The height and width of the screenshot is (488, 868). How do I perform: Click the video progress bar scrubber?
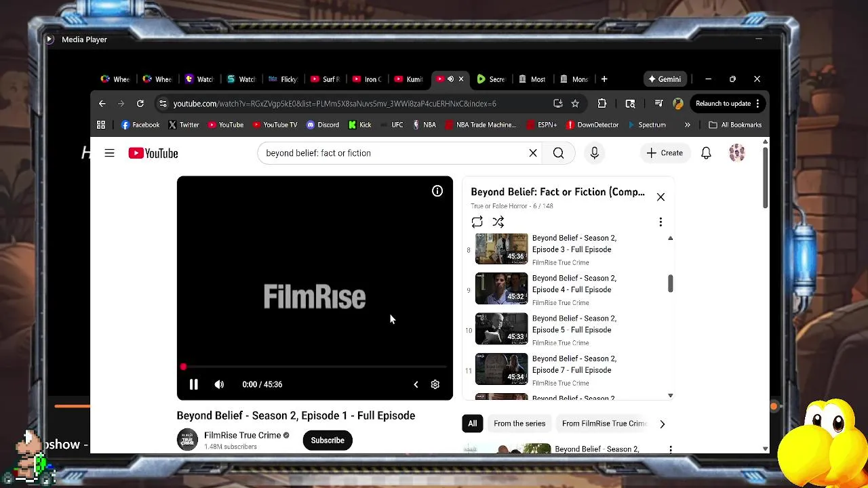tap(183, 367)
